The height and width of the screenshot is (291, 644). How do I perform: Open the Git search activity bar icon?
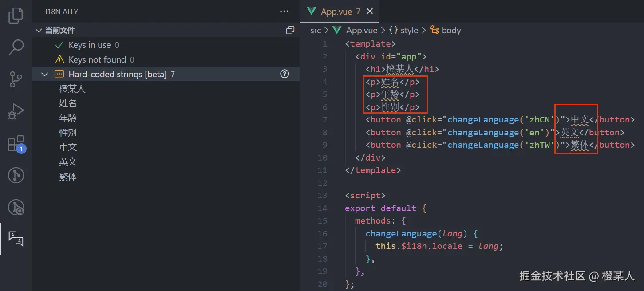[16, 208]
